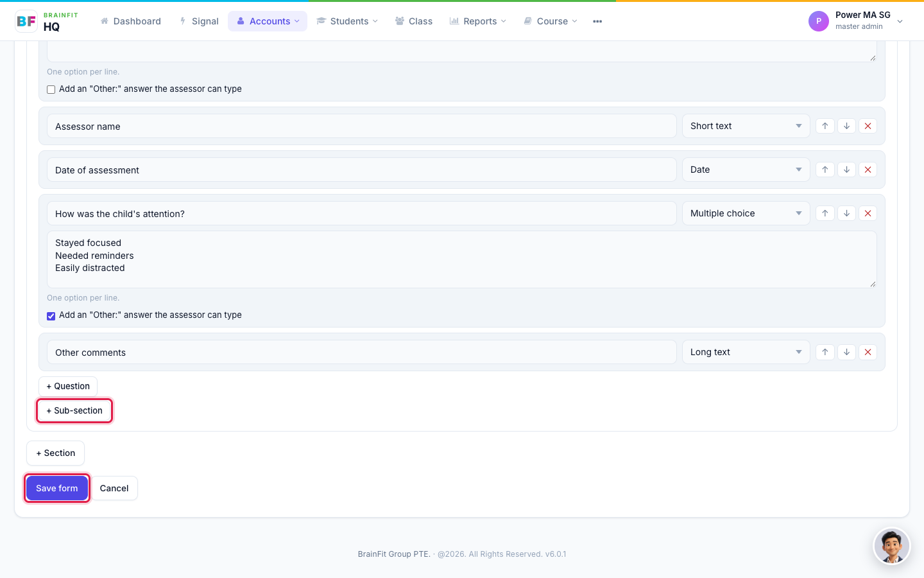Edit "How was the child's attention?" field
This screenshot has height=578, width=924.
[362, 214]
